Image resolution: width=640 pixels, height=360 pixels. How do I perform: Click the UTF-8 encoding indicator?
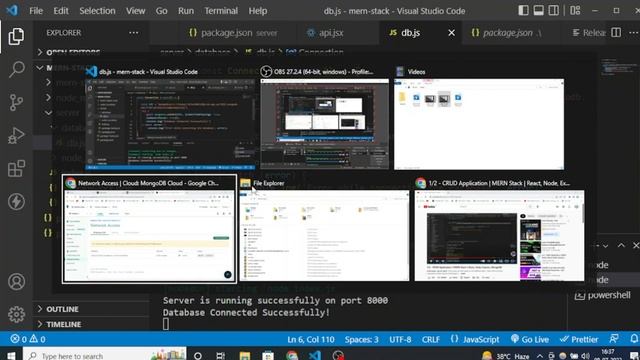(x=400, y=339)
